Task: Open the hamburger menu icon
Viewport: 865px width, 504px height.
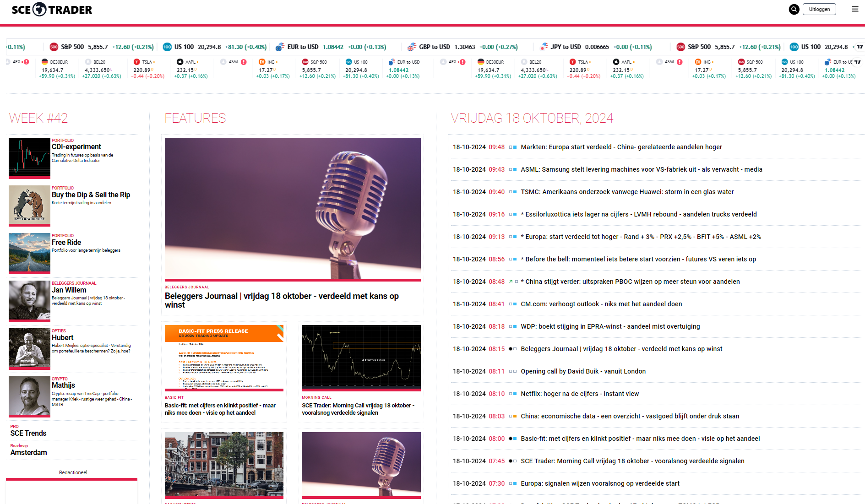Action: 855,9
